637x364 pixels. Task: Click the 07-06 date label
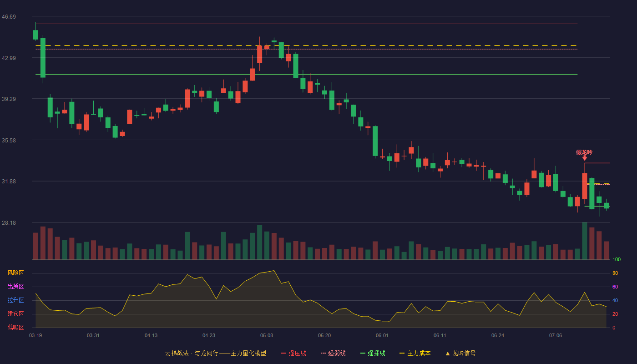pyautogui.click(x=556, y=335)
